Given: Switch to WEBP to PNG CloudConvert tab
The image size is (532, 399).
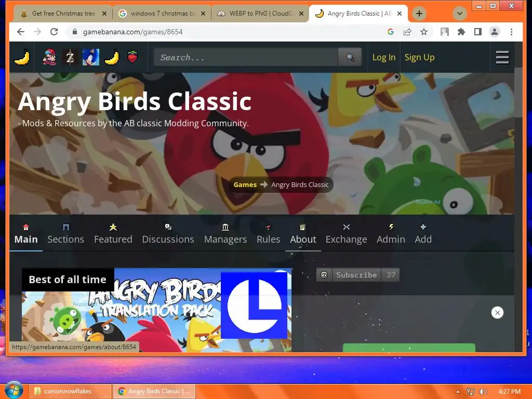Looking at the screenshot, I should tap(261, 14).
